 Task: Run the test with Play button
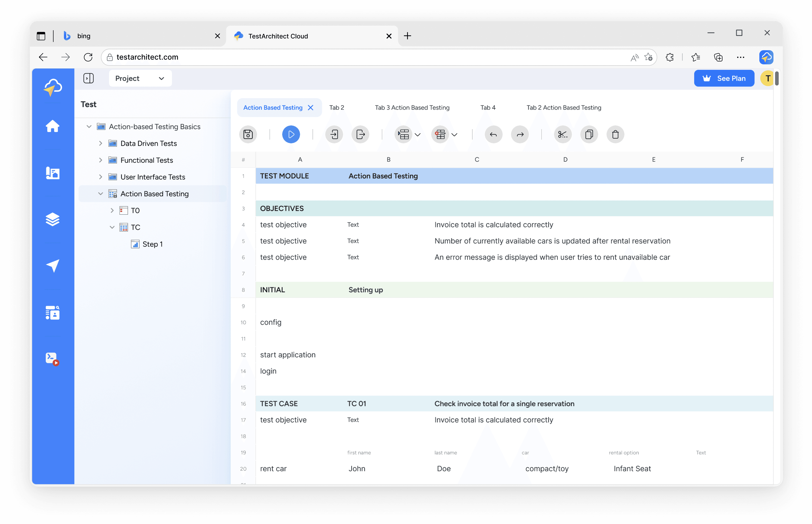pyautogui.click(x=291, y=135)
